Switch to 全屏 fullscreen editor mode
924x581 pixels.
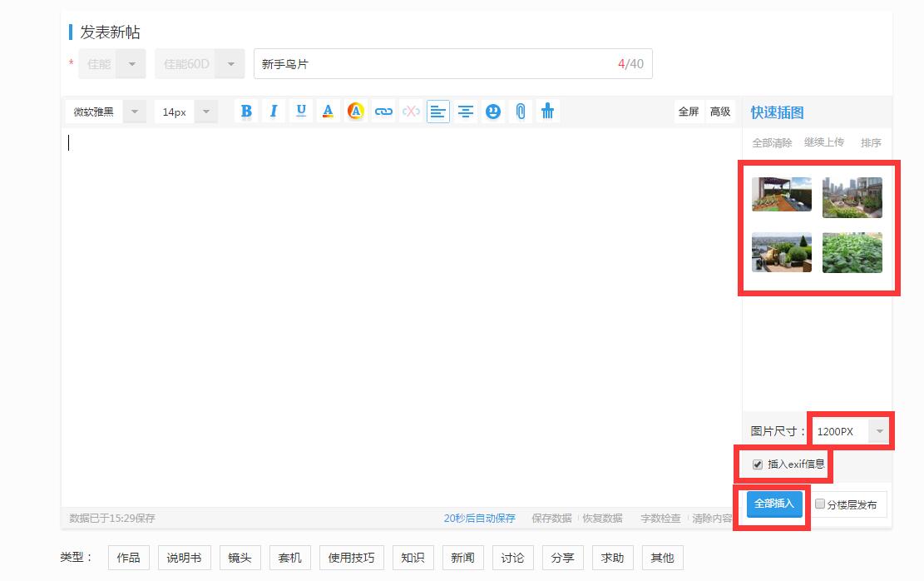click(689, 111)
